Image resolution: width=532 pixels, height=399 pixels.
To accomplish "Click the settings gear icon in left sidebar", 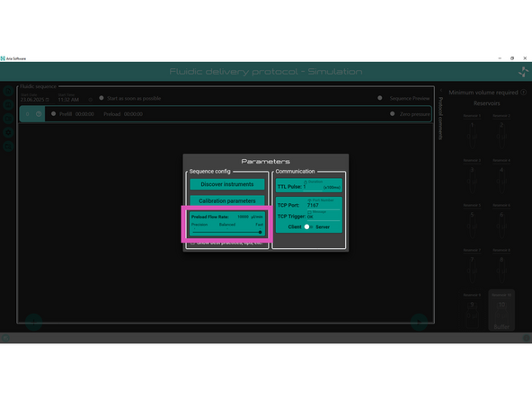I will pos(8,132).
